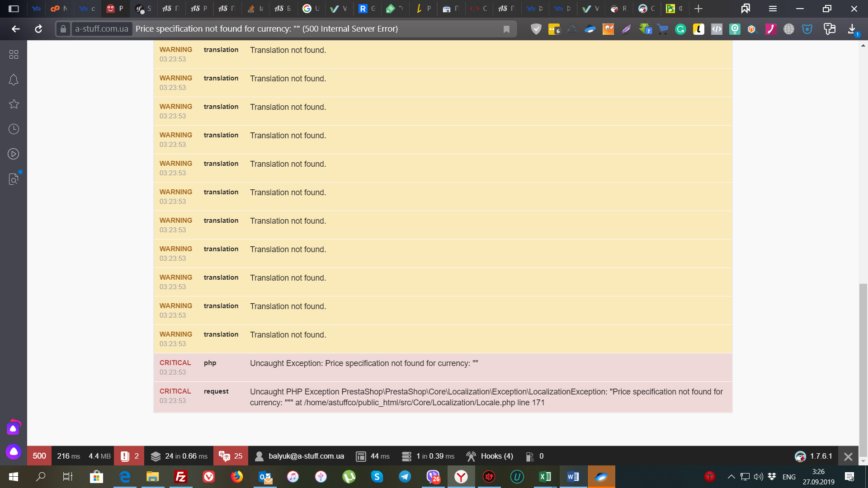The height and width of the screenshot is (488, 868).
Task: Switch to the Photoshop-icon browser tab
Action: pos(675,9)
